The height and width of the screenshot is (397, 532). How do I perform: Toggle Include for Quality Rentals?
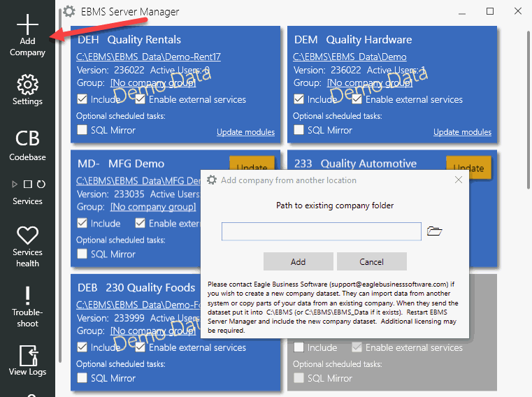point(82,99)
